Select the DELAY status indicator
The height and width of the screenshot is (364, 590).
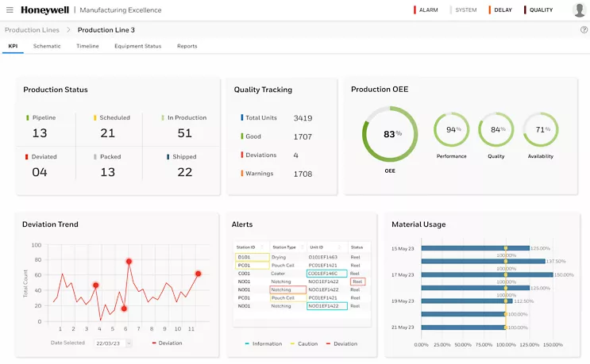500,10
